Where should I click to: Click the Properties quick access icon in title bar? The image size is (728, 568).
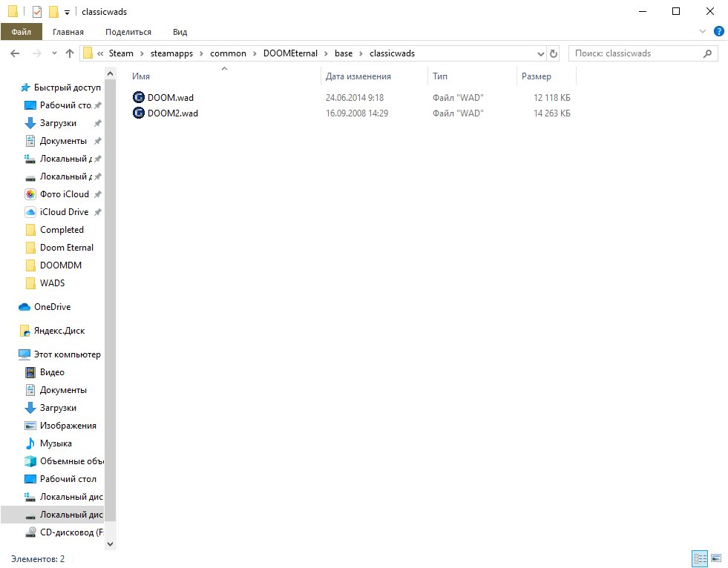pos(37,12)
